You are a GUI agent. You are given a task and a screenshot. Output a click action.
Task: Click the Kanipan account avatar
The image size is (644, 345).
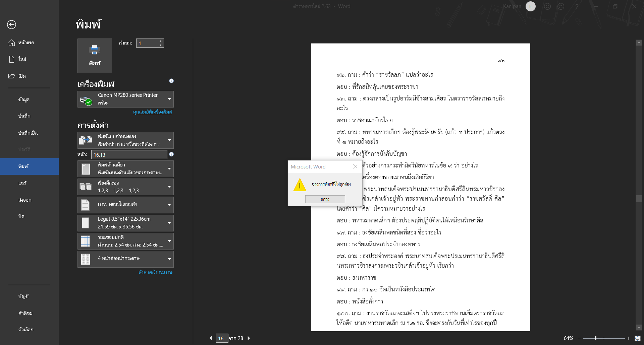[x=531, y=6]
